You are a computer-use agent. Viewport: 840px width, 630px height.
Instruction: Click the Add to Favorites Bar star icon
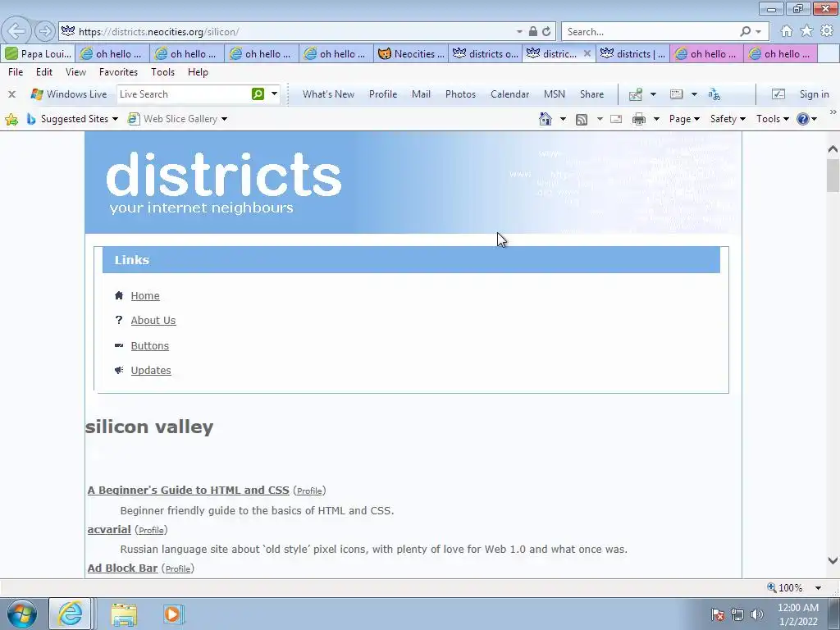pyautogui.click(x=11, y=119)
